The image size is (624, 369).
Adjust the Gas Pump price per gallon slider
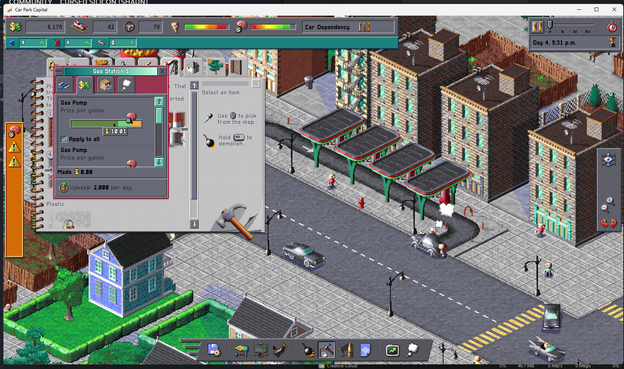(106, 124)
